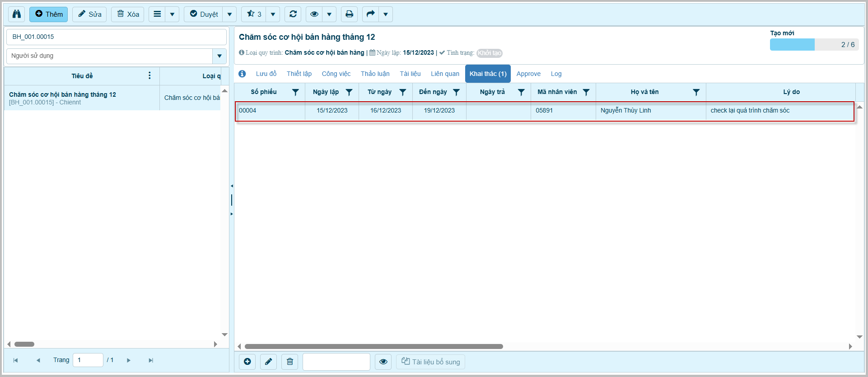Click the trash icon in bottom bar
Screen dimensions: 868x377
pyautogui.click(x=290, y=362)
